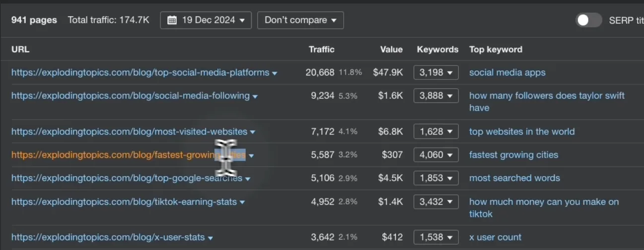Select the 4,952 traffic value
The width and height of the screenshot is (644, 250).
click(x=323, y=202)
